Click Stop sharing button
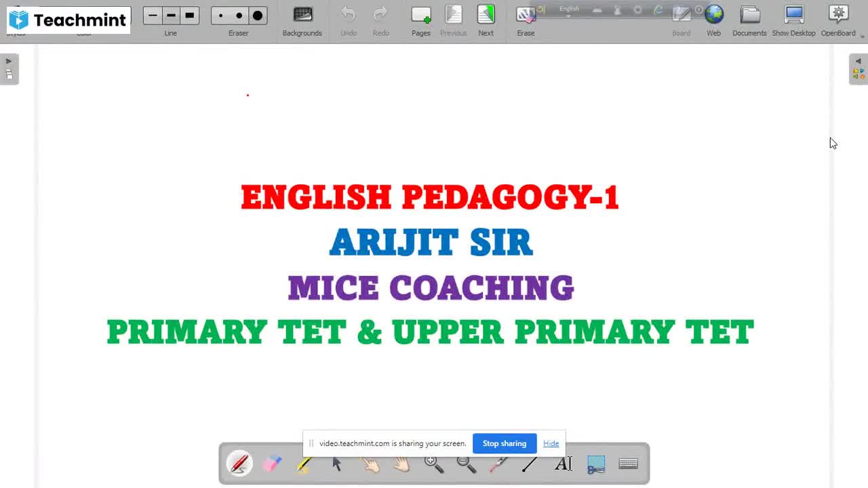Viewport: 868px width, 488px height. click(x=505, y=443)
